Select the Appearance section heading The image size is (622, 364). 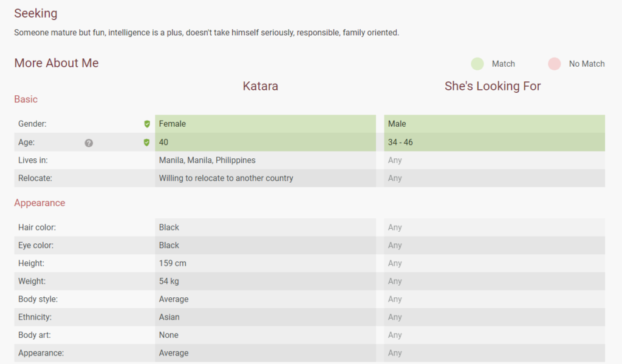39,203
